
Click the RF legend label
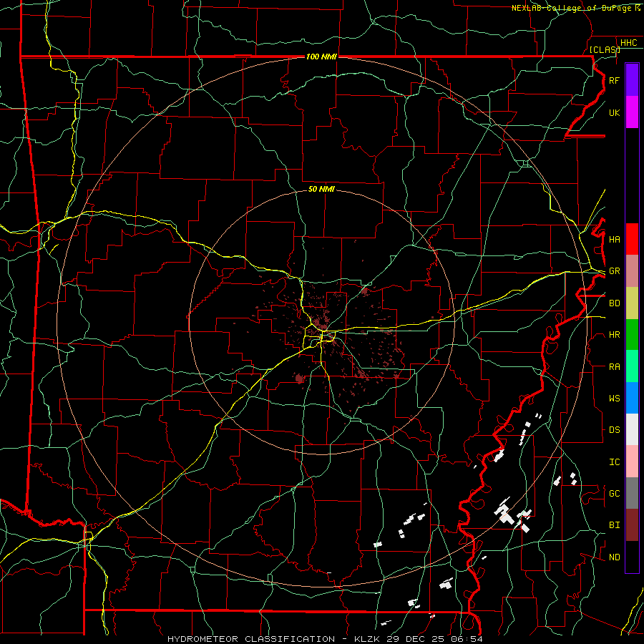pos(614,80)
